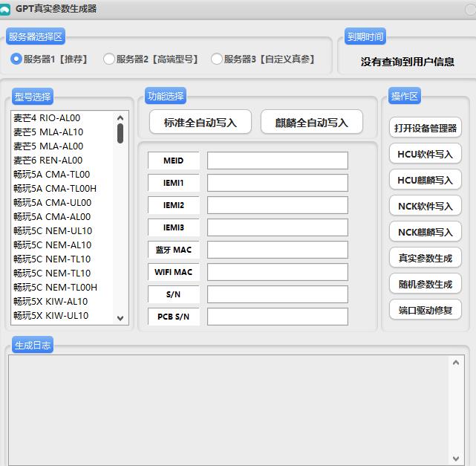Viewport: 476px width, 466px height.
Task: Select 畅玩5C NEM-AL10 in model list
Action: pos(62,245)
